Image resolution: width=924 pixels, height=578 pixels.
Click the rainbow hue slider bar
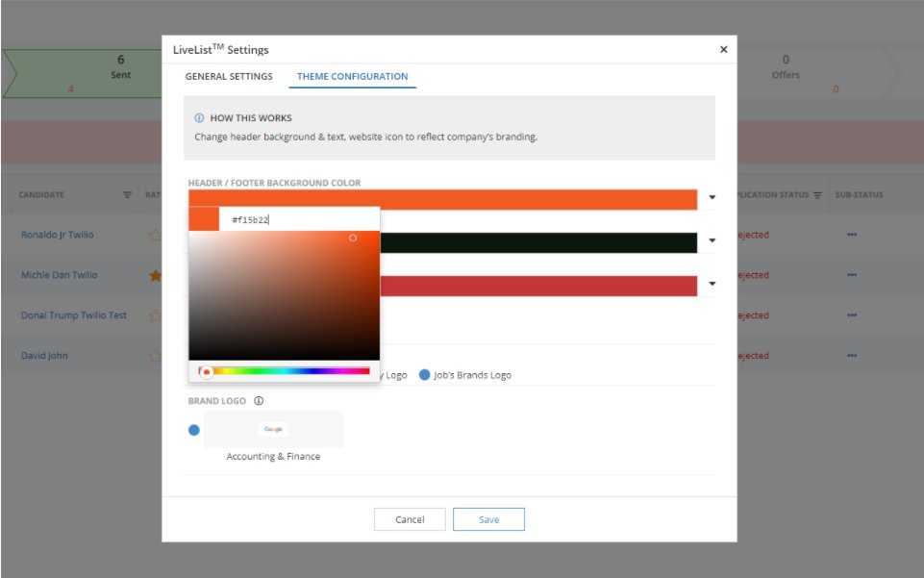pos(284,371)
